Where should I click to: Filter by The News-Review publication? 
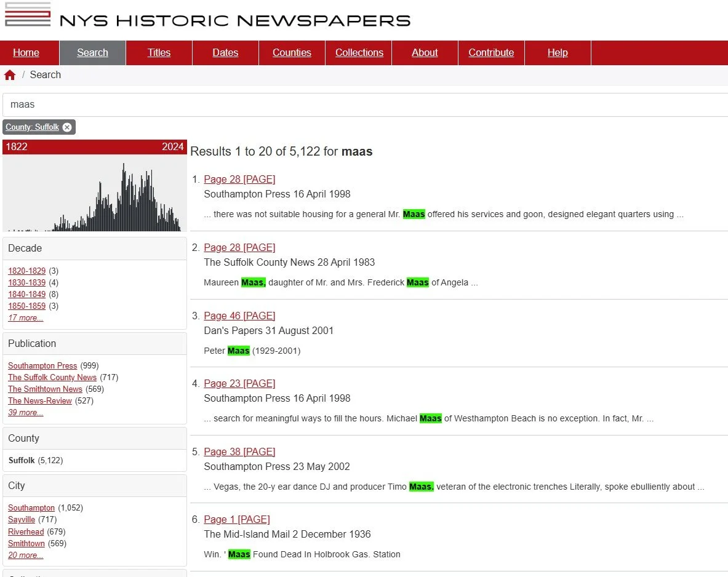click(40, 400)
